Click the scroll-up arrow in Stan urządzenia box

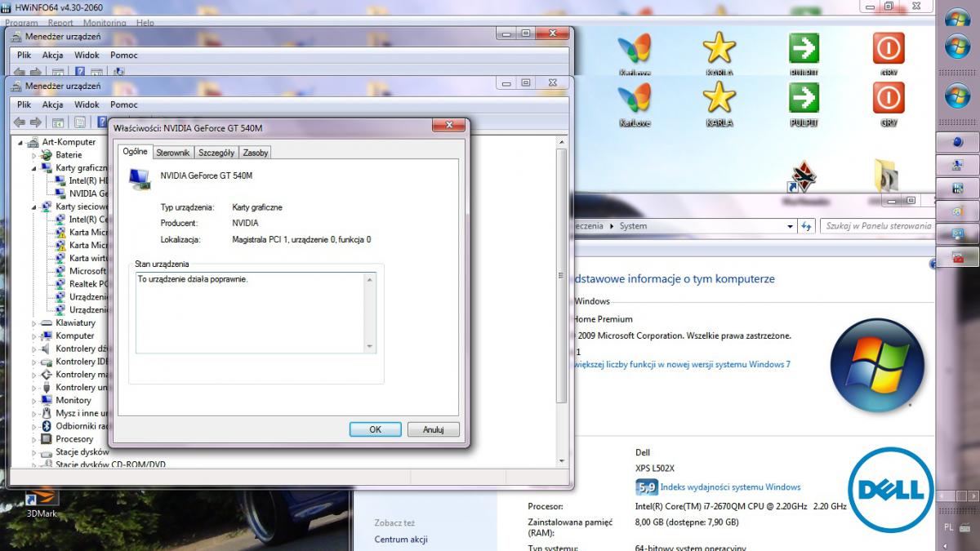[x=370, y=280]
